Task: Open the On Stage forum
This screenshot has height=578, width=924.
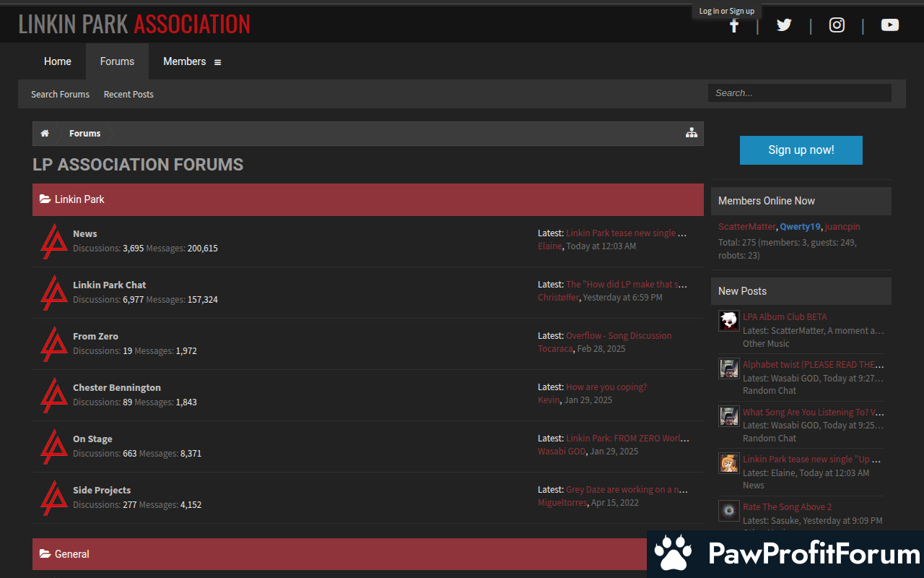Action: click(92, 439)
